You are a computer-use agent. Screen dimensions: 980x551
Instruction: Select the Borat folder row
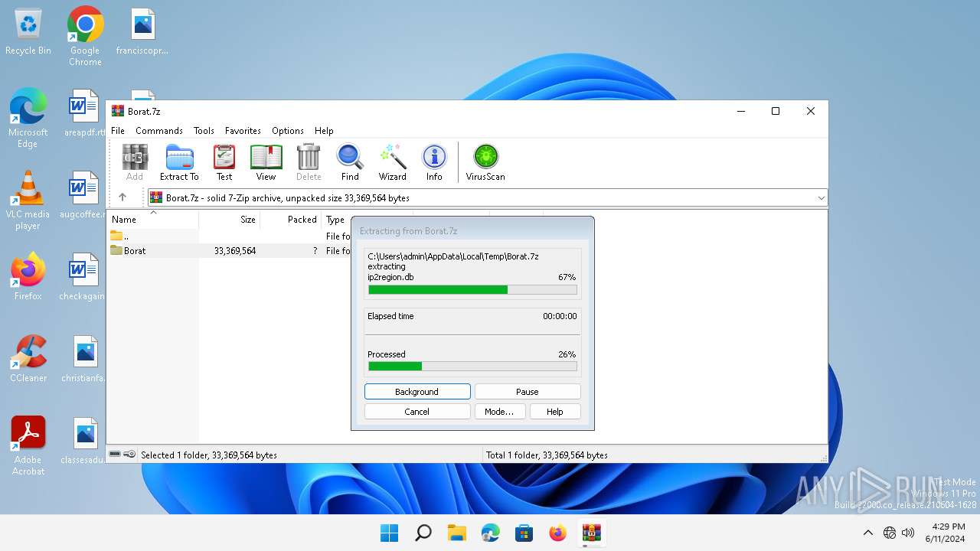coord(230,250)
